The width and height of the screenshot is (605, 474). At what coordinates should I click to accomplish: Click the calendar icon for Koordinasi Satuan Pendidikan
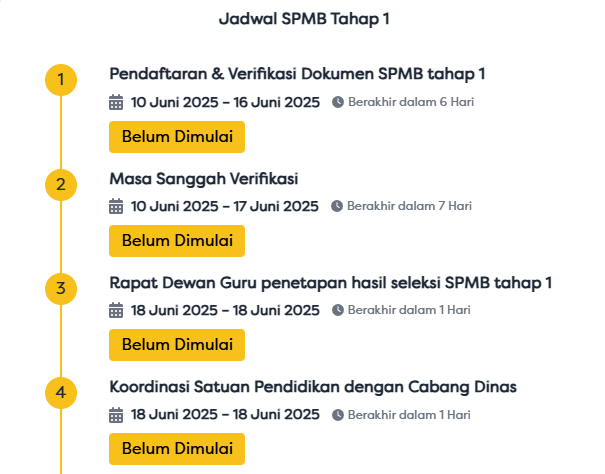[116, 415]
